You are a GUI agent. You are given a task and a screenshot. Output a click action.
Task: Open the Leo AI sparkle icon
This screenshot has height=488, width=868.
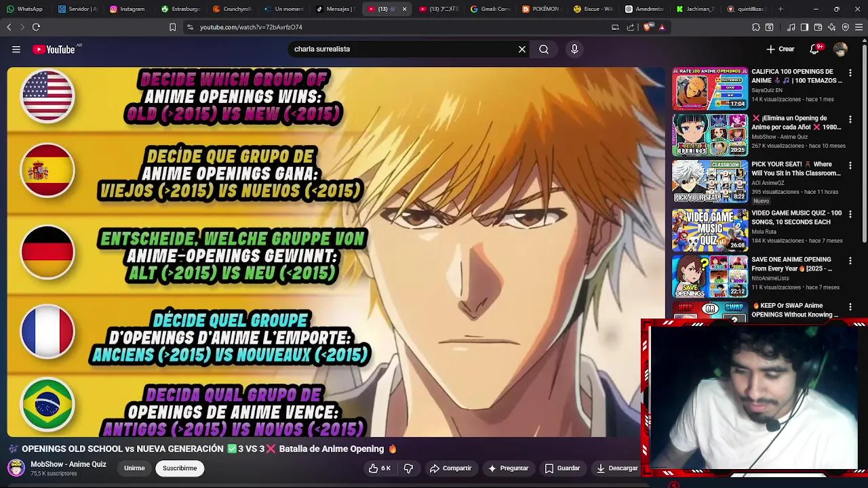pos(833,27)
